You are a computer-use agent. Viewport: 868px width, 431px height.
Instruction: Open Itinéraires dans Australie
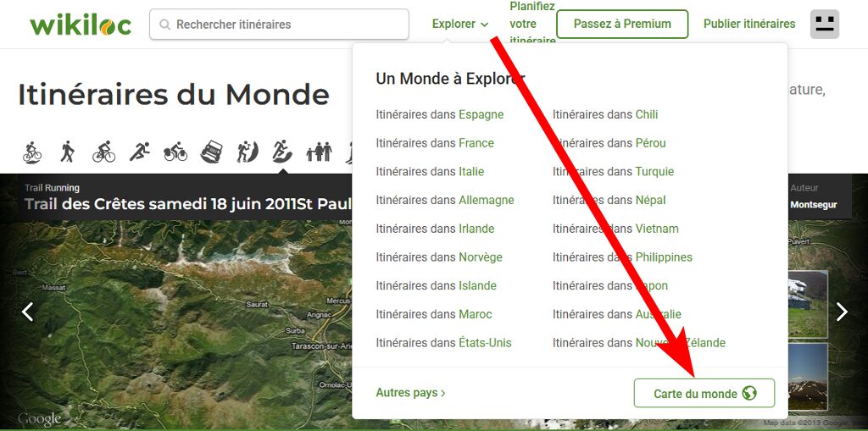[x=617, y=314]
